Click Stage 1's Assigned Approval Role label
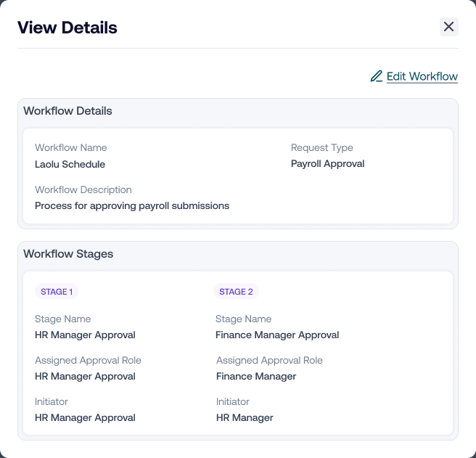This screenshot has width=476, height=458. pos(88,360)
